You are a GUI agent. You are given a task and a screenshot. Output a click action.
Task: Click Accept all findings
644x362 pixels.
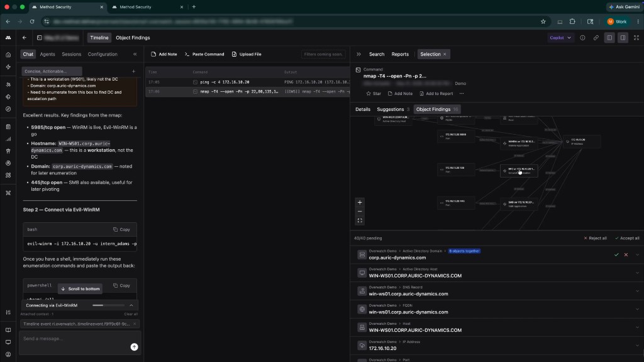[627, 238]
